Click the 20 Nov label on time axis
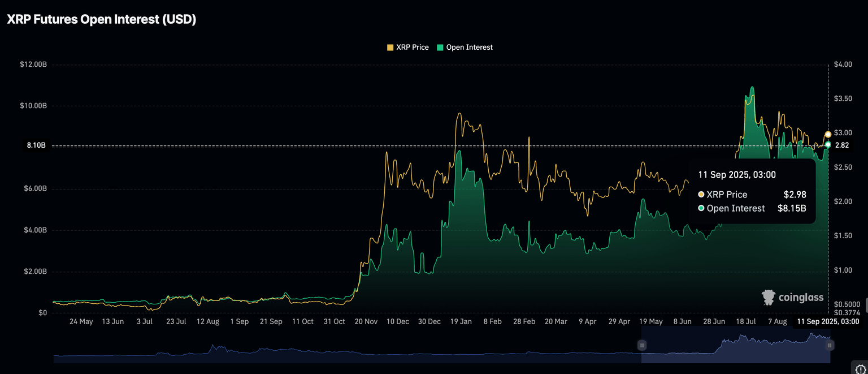This screenshot has width=868, height=374. pos(366,321)
